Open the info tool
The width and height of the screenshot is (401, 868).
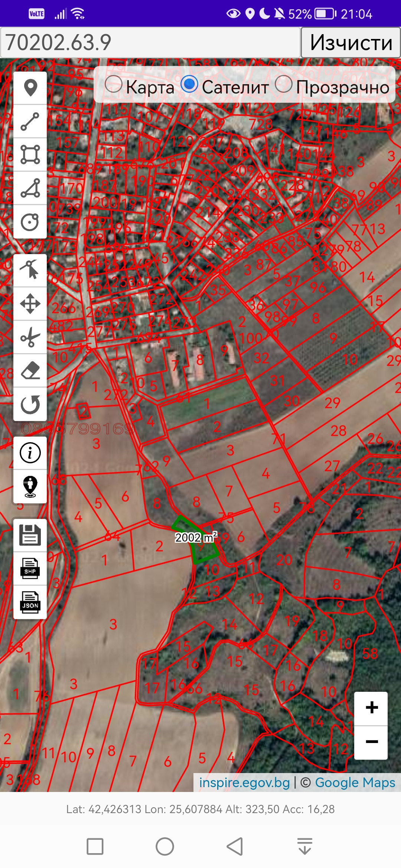coord(30,453)
